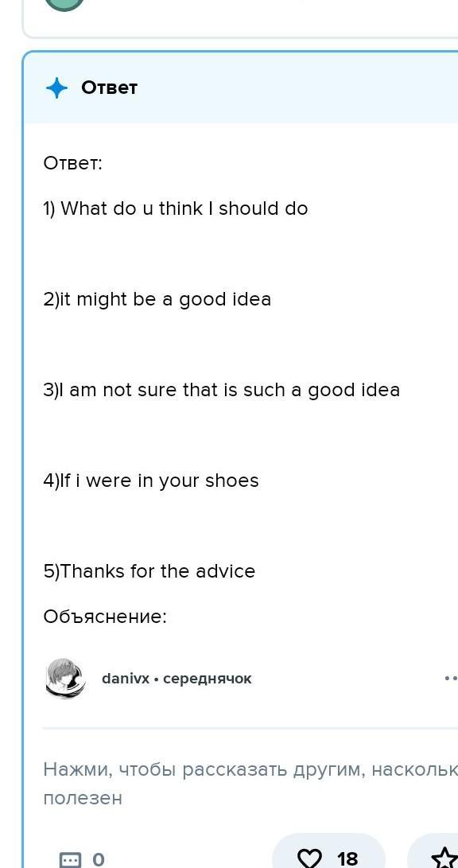Click the 'If i were in your shoes' line
This screenshot has width=458, height=868.
[x=151, y=481]
